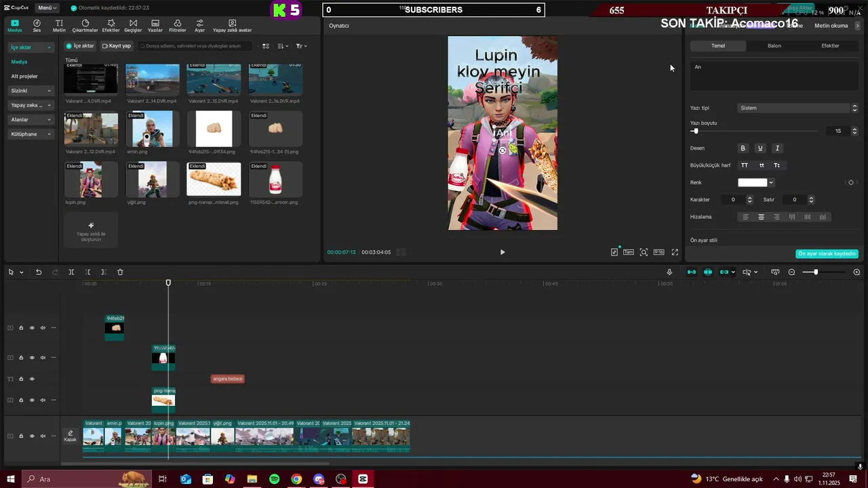Lock the angara bebesi text track
Screen dimensions: 868x488
pyautogui.click(x=21, y=379)
